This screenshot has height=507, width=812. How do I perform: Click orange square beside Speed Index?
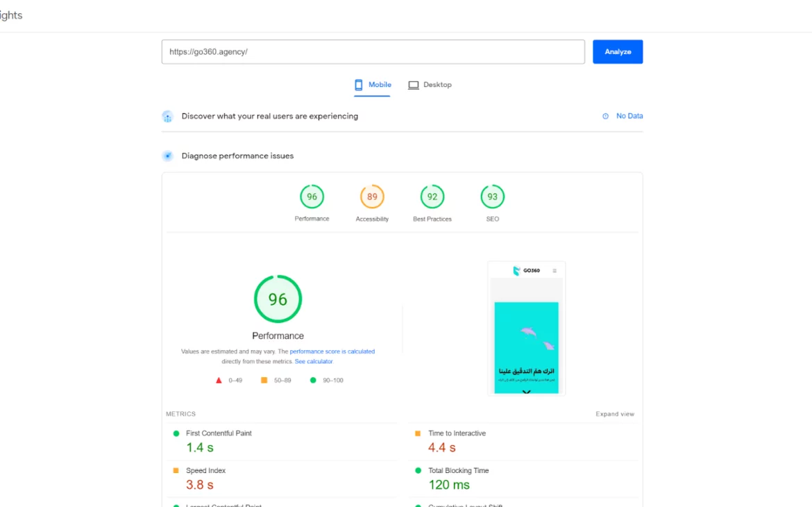click(x=176, y=471)
